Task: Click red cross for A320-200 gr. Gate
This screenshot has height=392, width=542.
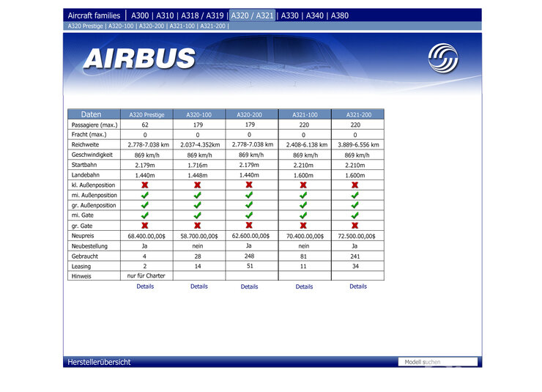Action: click(249, 225)
